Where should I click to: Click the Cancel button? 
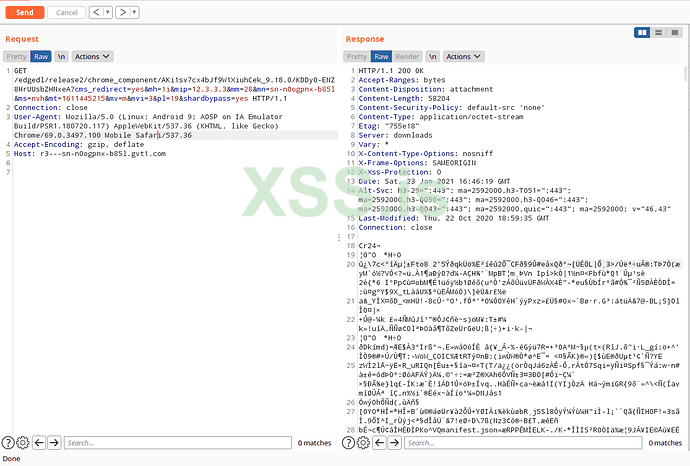point(67,12)
